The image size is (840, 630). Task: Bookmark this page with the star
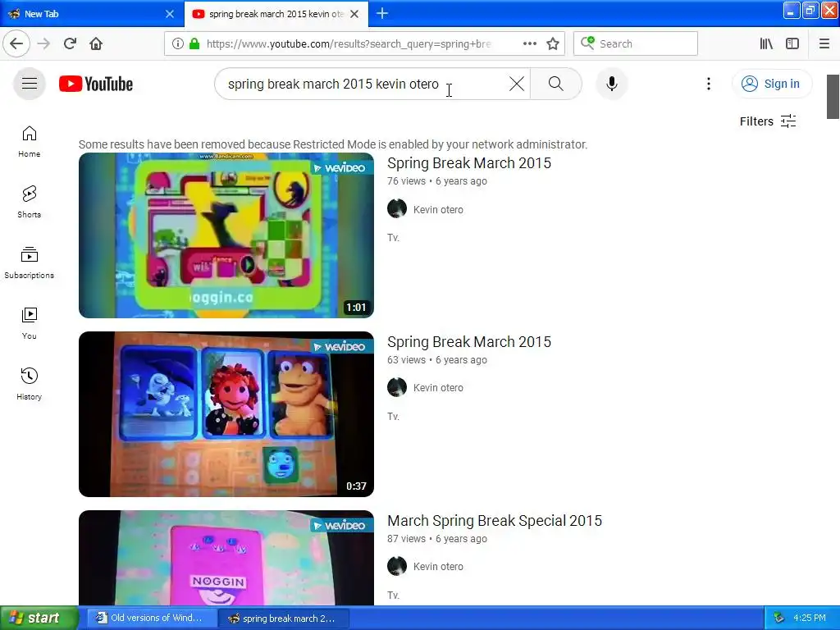click(x=553, y=43)
